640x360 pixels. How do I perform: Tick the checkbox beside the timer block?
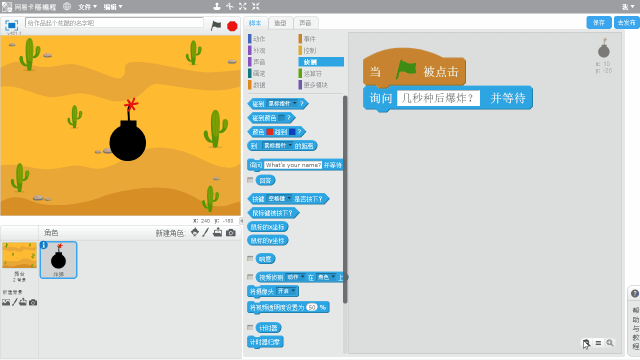pyautogui.click(x=250, y=327)
